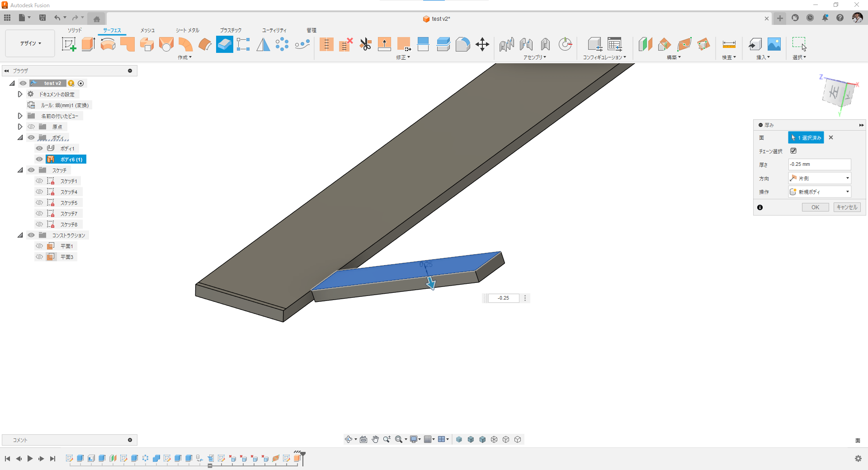Click the dashed-rectangle Select tool

(x=799, y=44)
